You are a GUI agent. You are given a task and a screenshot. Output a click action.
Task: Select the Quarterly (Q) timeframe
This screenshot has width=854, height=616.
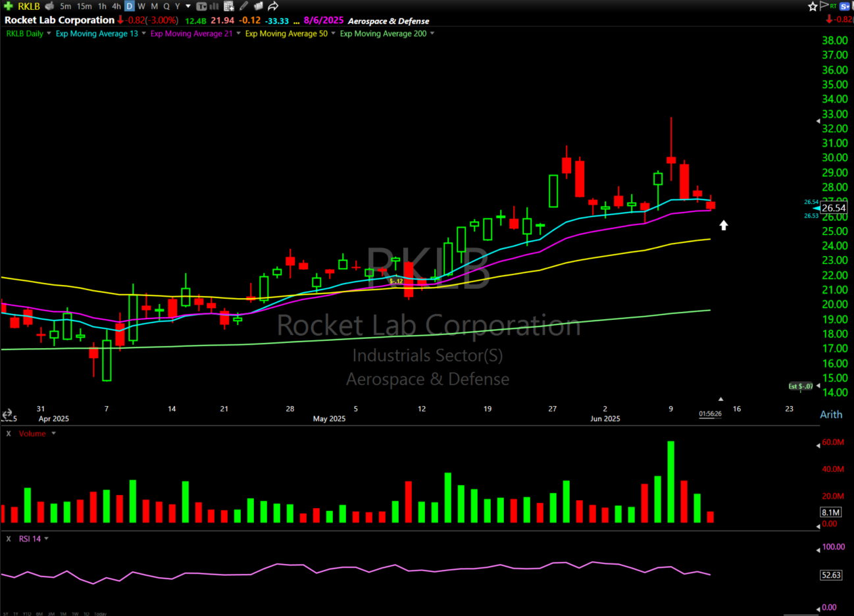[x=166, y=6]
